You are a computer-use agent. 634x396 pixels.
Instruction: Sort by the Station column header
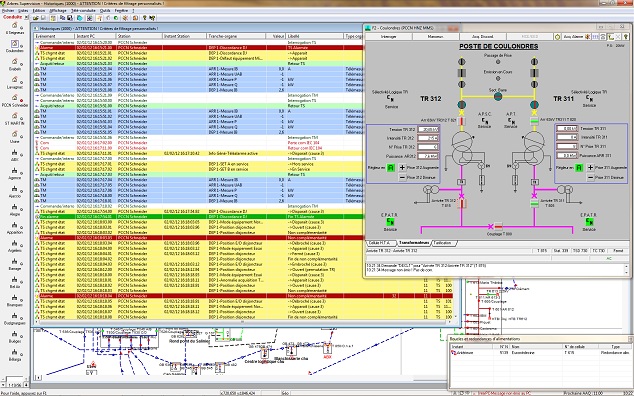(139, 36)
